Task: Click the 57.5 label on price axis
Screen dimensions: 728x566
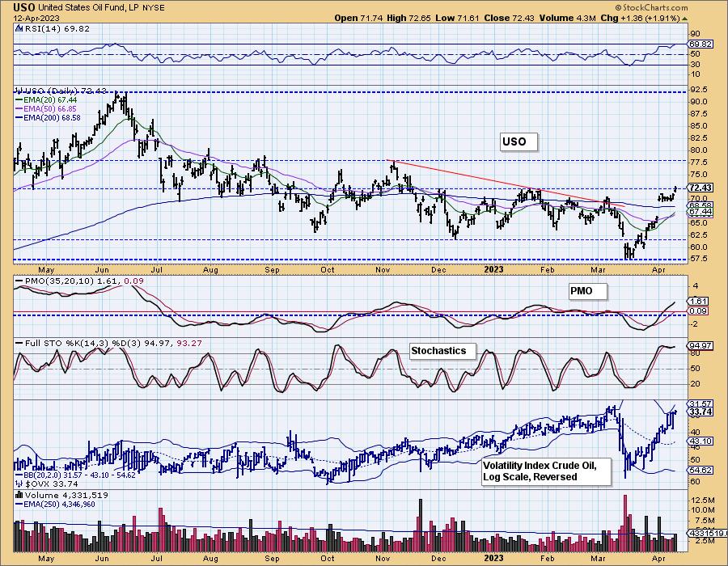Action: [699, 259]
